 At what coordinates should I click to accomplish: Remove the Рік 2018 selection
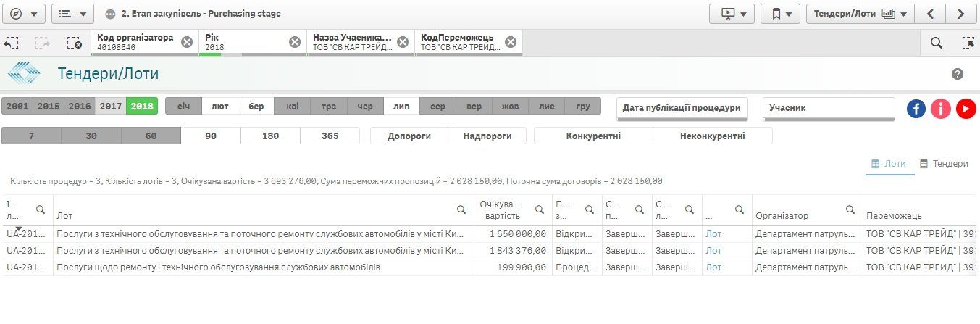click(295, 42)
